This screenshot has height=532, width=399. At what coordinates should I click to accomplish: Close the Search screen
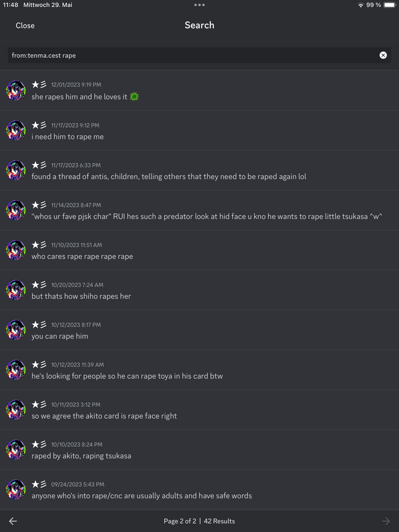[x=25, y=26]
